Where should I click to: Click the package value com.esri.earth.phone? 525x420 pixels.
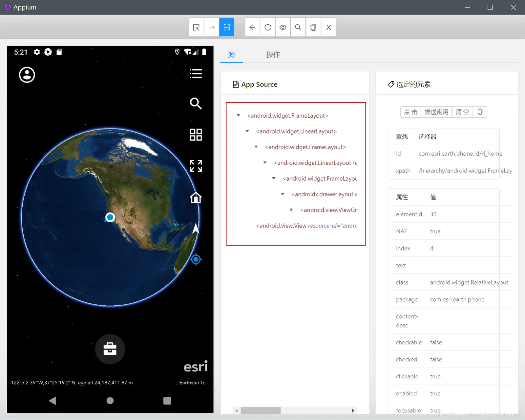pyautogui.click(x=457, y=299)
